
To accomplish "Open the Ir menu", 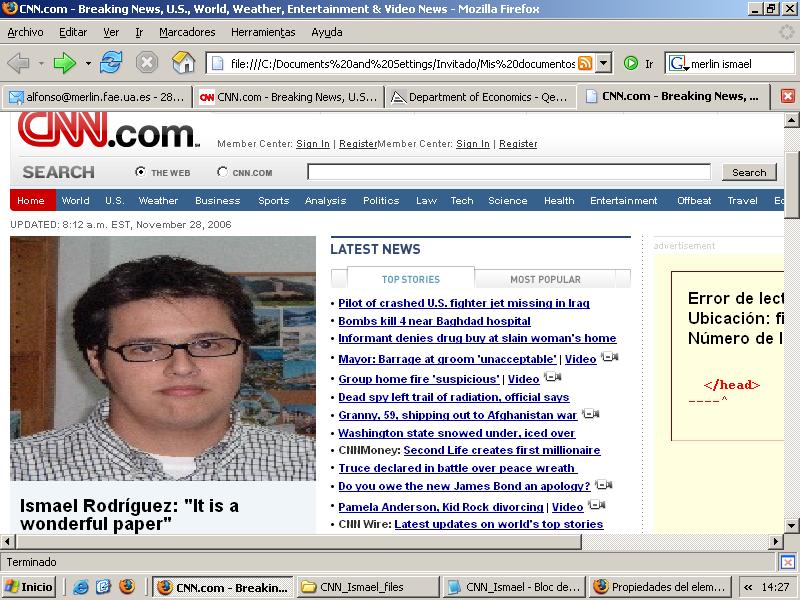I will 139,32.
